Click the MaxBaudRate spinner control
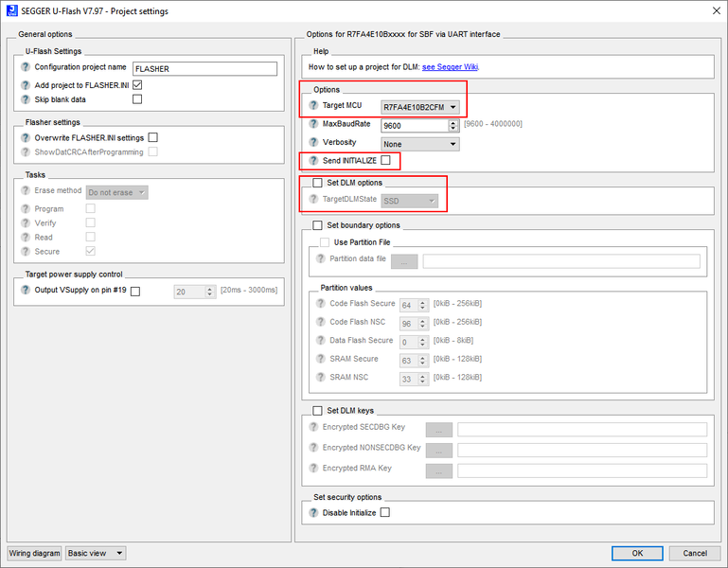 click(x=454, y=125)
